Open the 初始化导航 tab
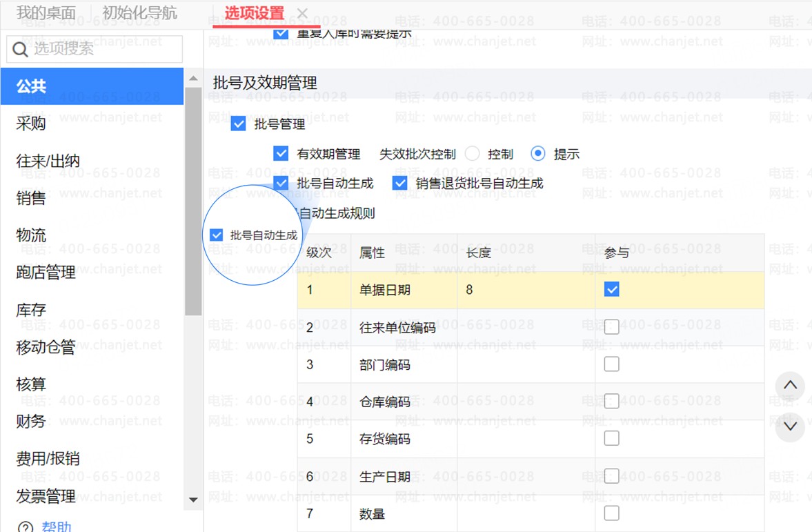The width and height of the screenshot is (812, 532). [139, 13]
